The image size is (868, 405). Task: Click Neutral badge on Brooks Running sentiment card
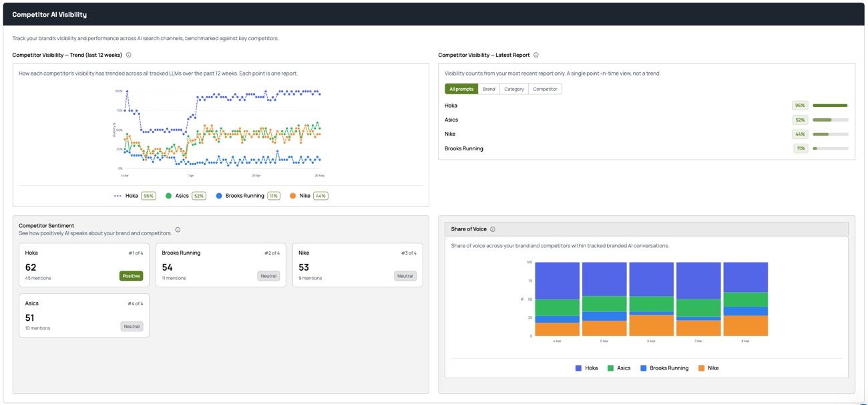pyautogui.click(x=268, y=276)
